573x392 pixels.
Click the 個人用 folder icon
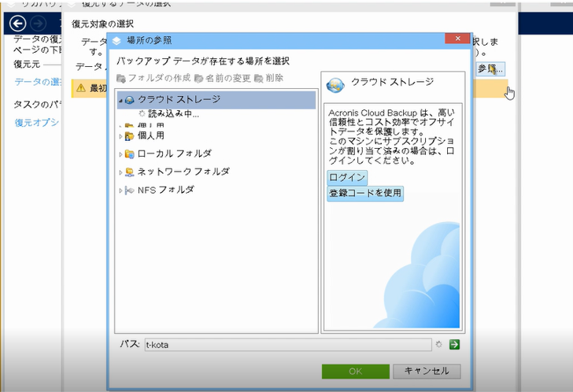(129, 136)
